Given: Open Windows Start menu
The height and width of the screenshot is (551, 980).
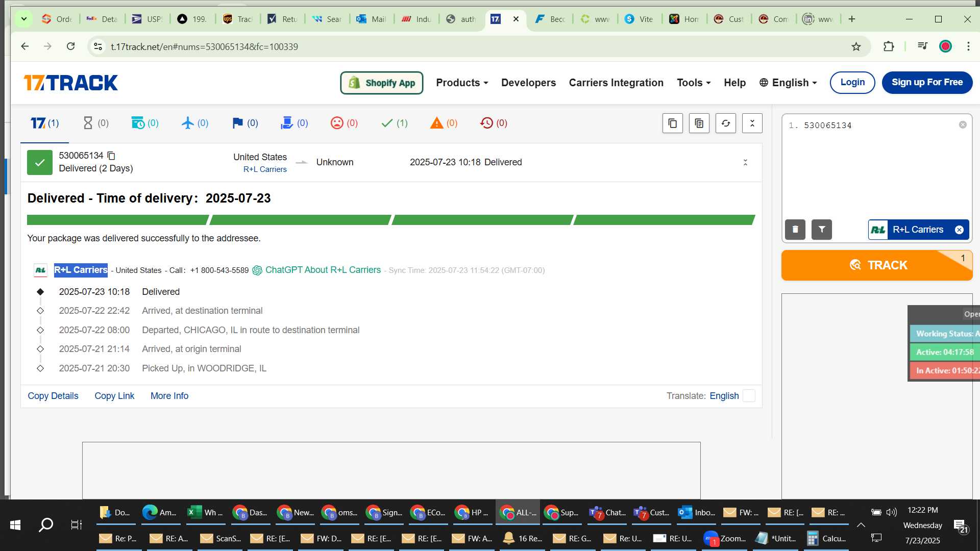Looking at the screenshot, I should (x=15, y=524).
